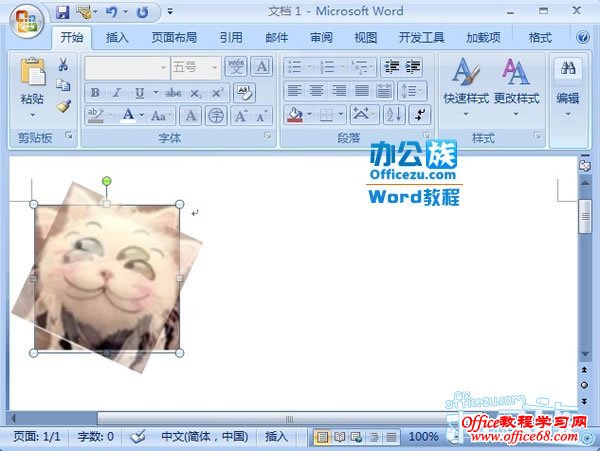The height and width of the screenshot is (451, 600).
Task: Open the font name dropdown
Action: tap(163, 68)
